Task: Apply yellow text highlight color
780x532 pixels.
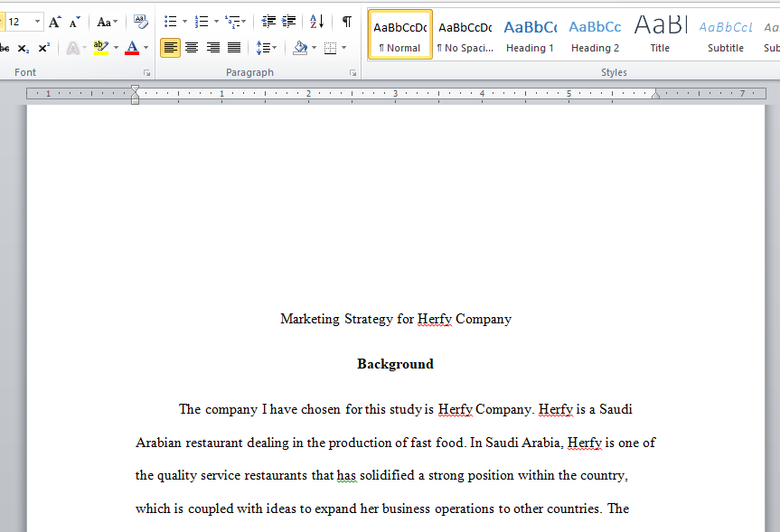Action: point(101,48)
